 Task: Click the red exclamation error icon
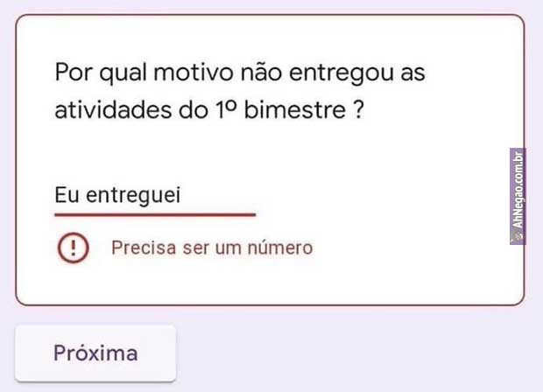[73, 248]
